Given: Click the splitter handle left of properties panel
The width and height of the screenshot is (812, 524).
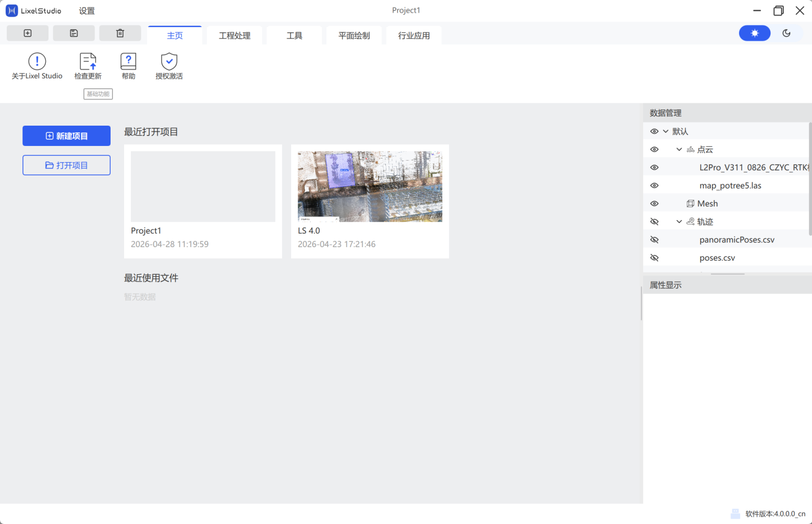Looking at the screenshot, I should (x=641, y=303).
